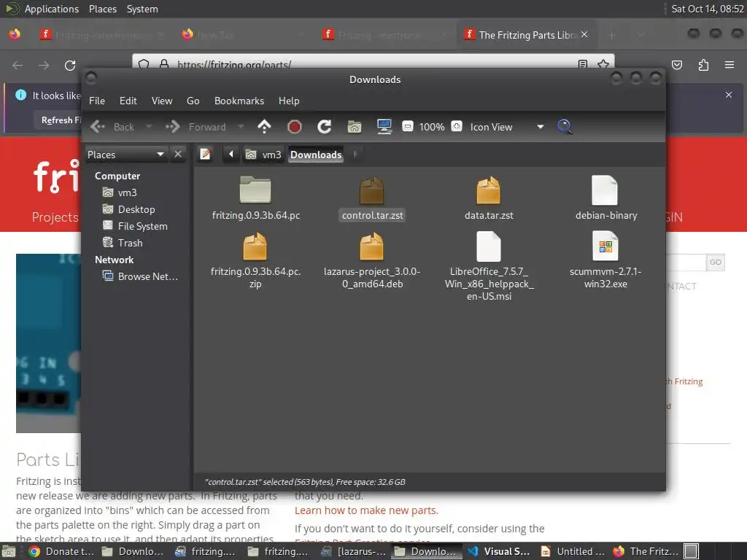
Task: Bookmark page with Firefox star icon
Action: point(603,64)
